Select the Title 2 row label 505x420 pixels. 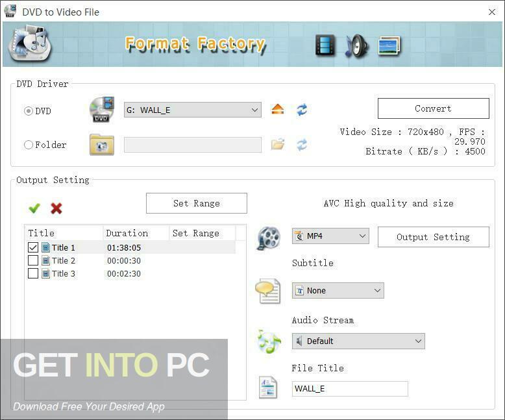coord(64,260)
